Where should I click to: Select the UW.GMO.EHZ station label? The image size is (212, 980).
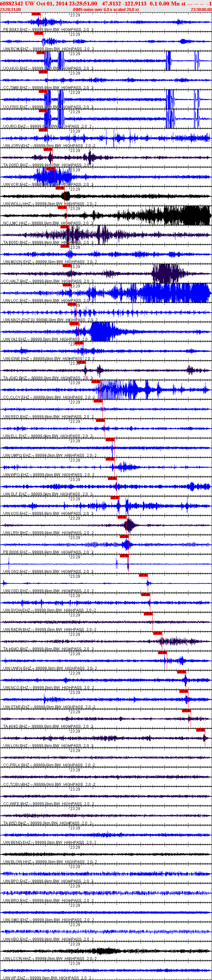48,920
